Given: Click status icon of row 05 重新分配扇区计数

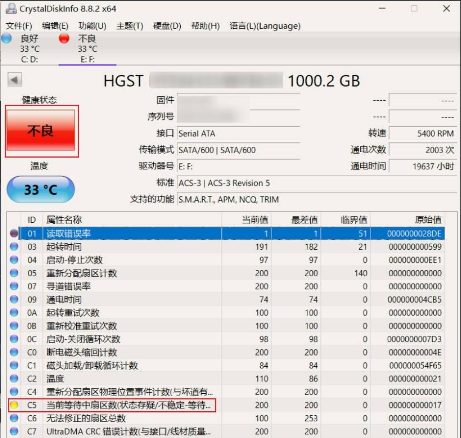Looking at the screenshot, I should pos(14,273).
